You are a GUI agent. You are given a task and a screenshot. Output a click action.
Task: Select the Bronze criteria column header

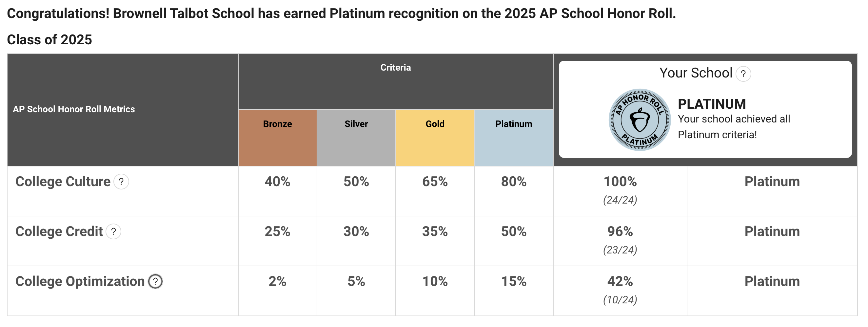point(277,124)
